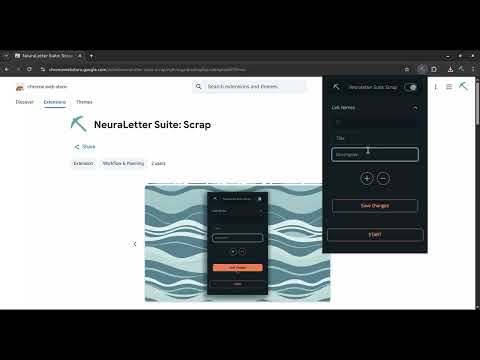Click the previous screenshot arrow

(x=135, y=244)
